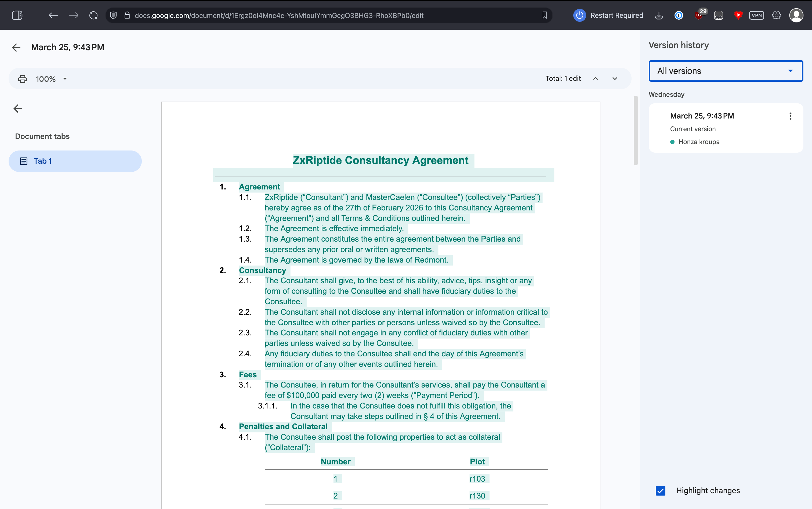Collapse document tabs panel with arrow
Image resolution: width=812 pixels, height=509 pixels.
tap(18, 108)
